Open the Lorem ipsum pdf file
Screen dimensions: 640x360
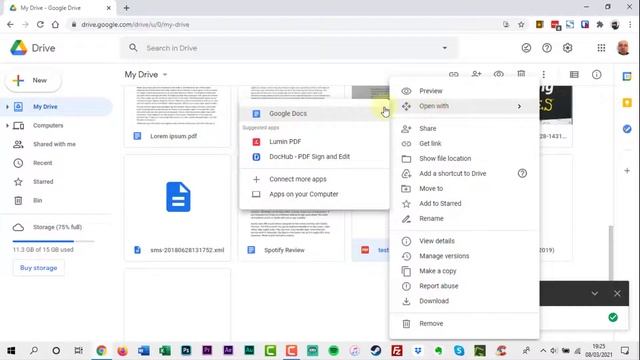pos(177,116)
